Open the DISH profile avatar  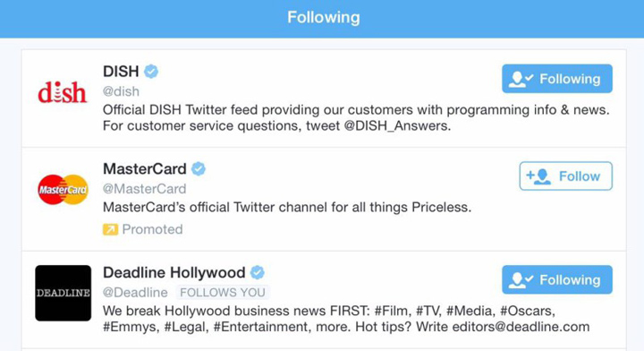tap(63, 92)
